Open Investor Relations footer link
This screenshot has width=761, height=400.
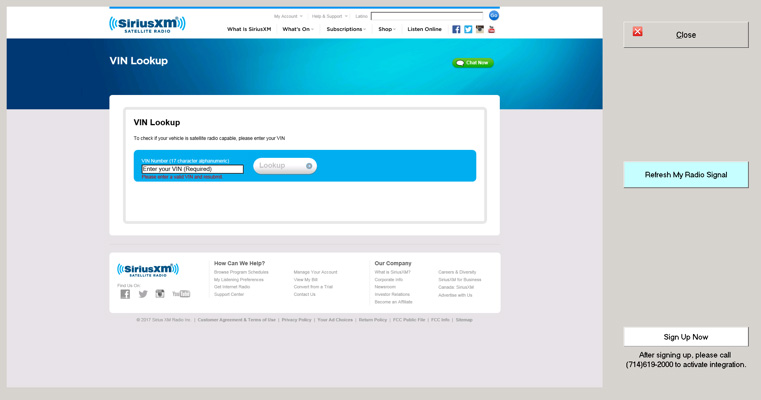tap(392, 294)
